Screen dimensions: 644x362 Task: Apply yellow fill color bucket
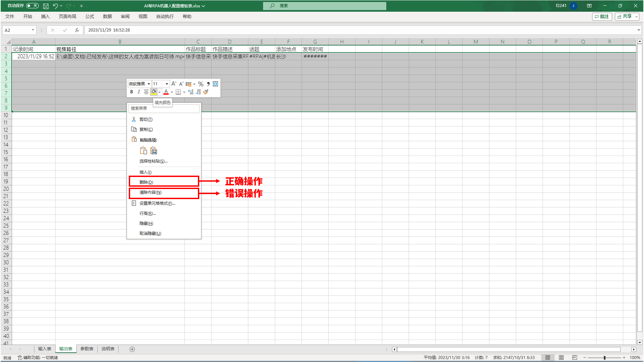[154, 92]
